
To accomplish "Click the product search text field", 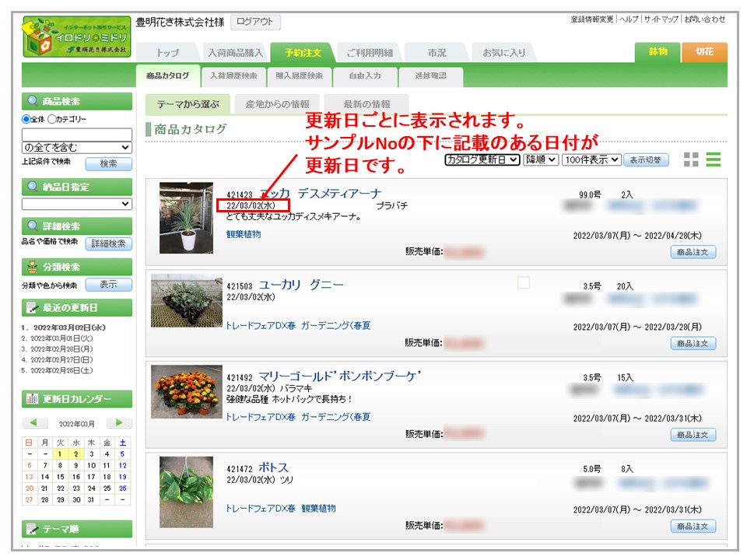I will [76, 135].
